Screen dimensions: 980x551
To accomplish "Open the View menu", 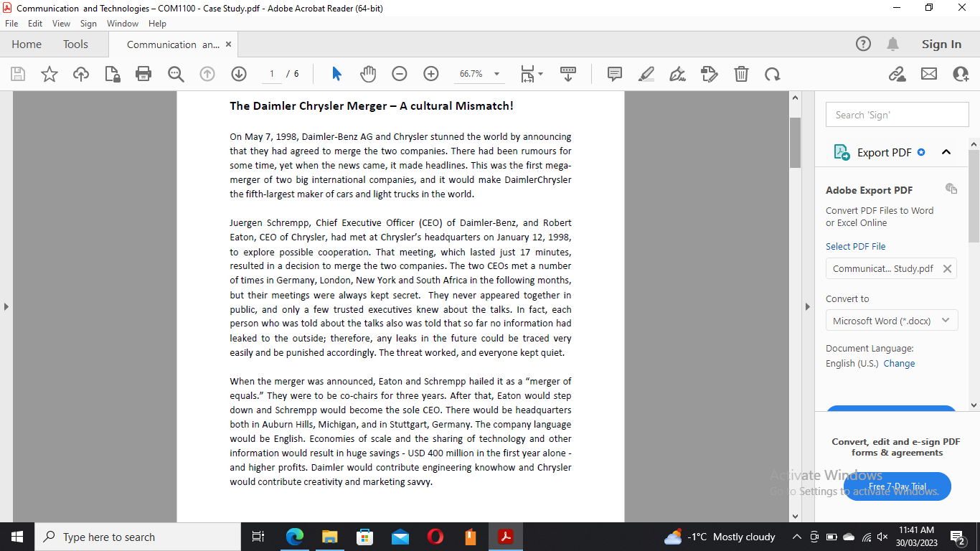I will [x=62, y=23].
